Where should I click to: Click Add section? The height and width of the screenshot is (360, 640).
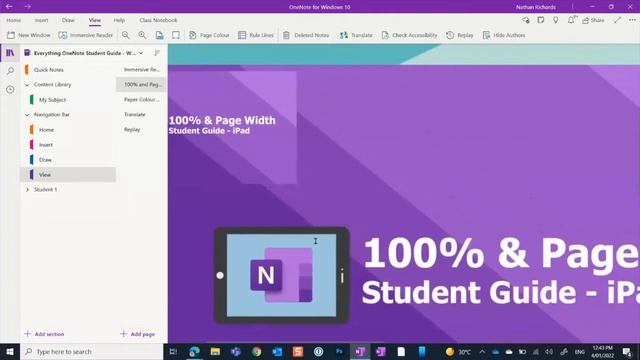(x=44, y=334)
